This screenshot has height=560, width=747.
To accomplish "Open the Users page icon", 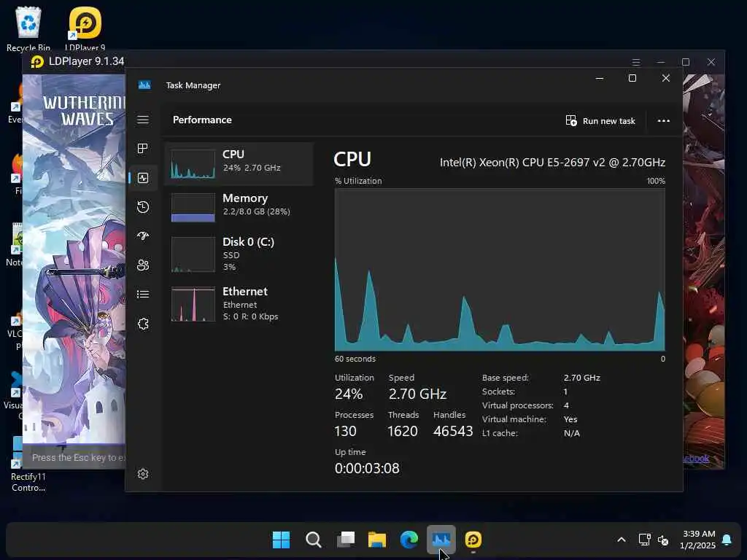I will (x=143, y=265).
